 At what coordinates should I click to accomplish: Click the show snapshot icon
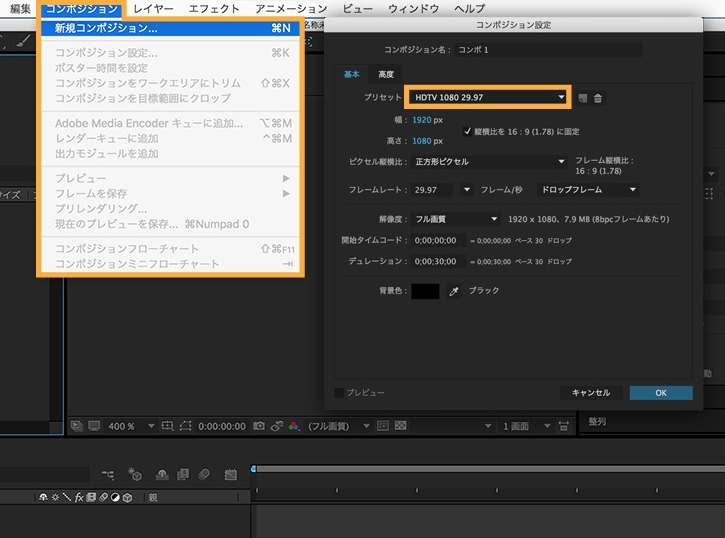(276, 426)
